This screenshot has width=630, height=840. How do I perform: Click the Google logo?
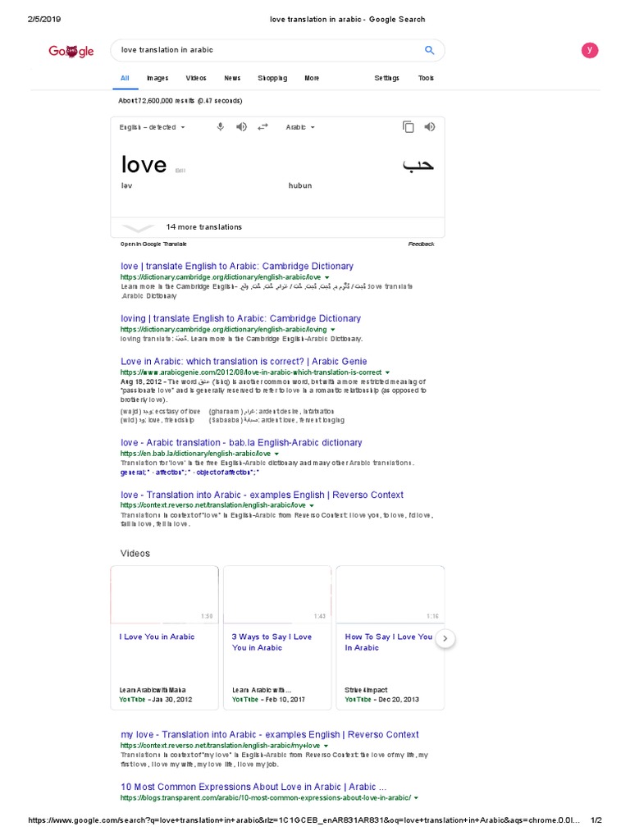tap(71, 51)
